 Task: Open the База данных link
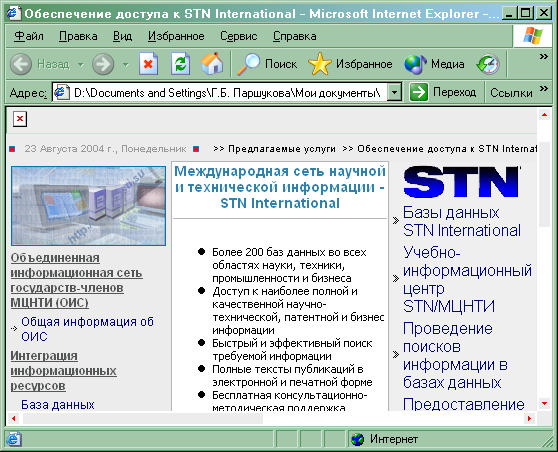(58, 405)
